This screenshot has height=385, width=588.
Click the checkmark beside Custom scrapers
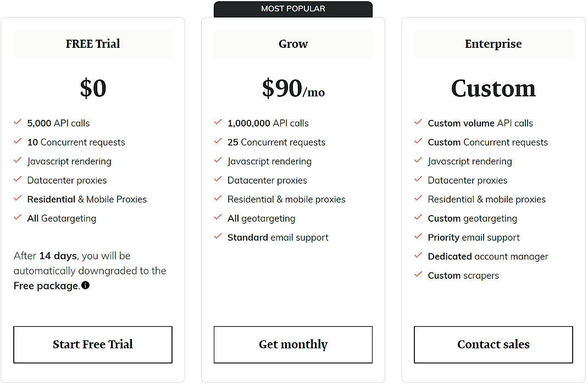pos(418,275)
